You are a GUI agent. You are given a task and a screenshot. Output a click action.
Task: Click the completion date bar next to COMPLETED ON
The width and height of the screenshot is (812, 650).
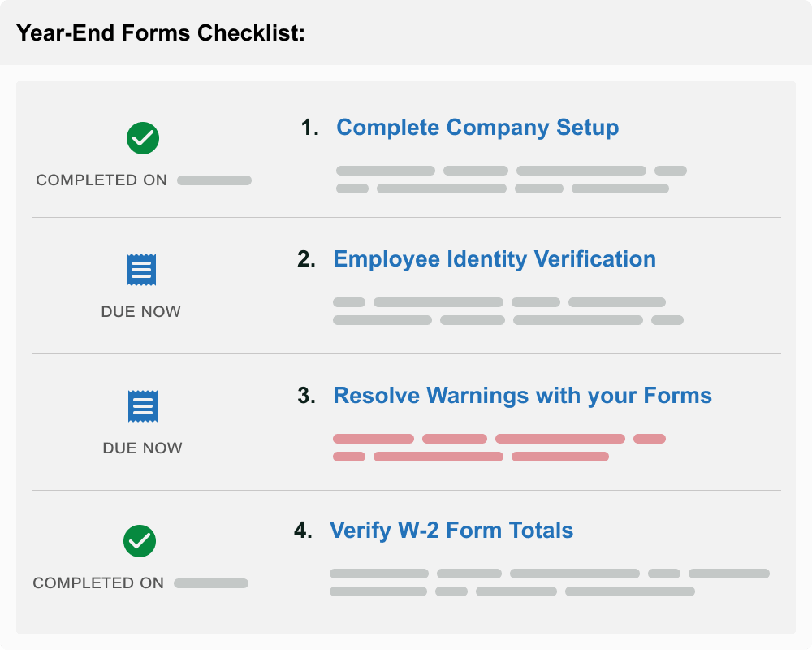(x=214, y=180)
